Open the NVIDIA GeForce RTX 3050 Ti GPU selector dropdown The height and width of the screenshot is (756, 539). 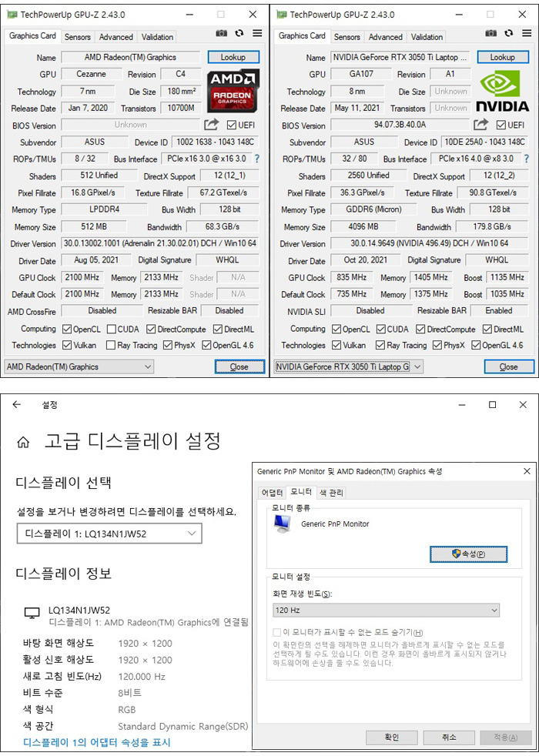click(x=349, y=367)
